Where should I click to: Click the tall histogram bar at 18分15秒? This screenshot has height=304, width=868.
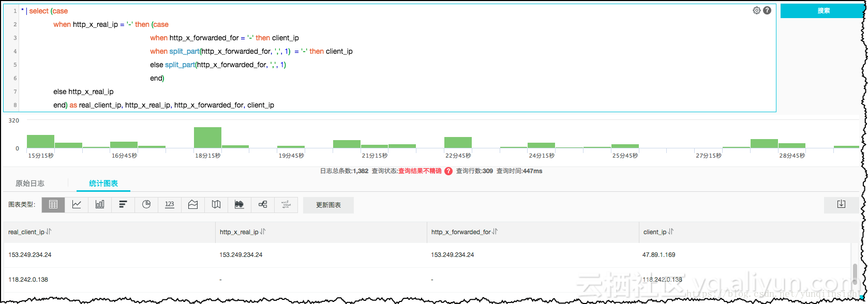[207, 138]
